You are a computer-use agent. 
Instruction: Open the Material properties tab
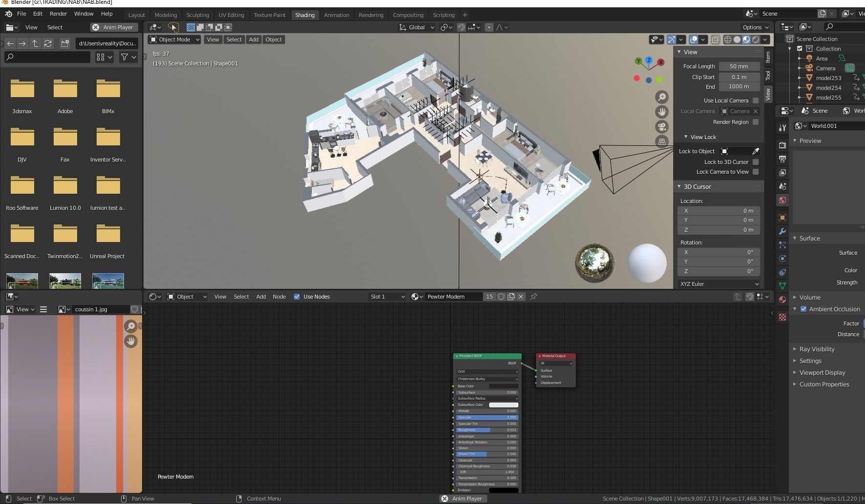coord(783,300)
